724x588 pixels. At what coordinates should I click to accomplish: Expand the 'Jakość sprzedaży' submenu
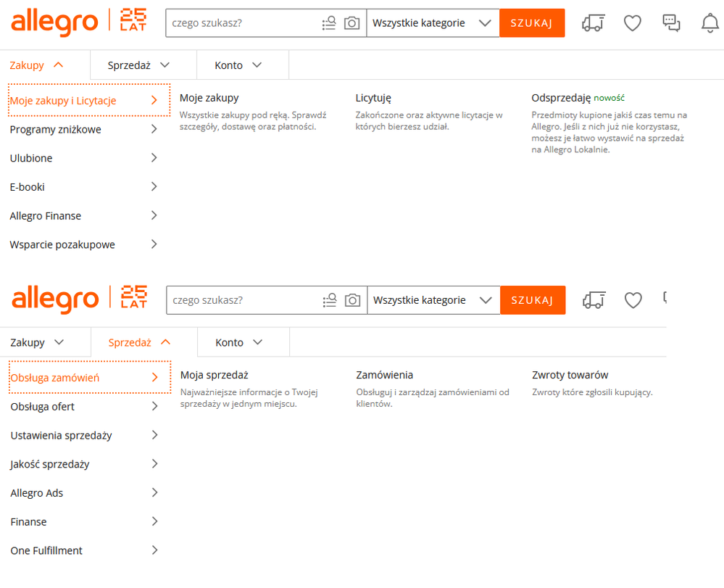[x=85, y=464]
